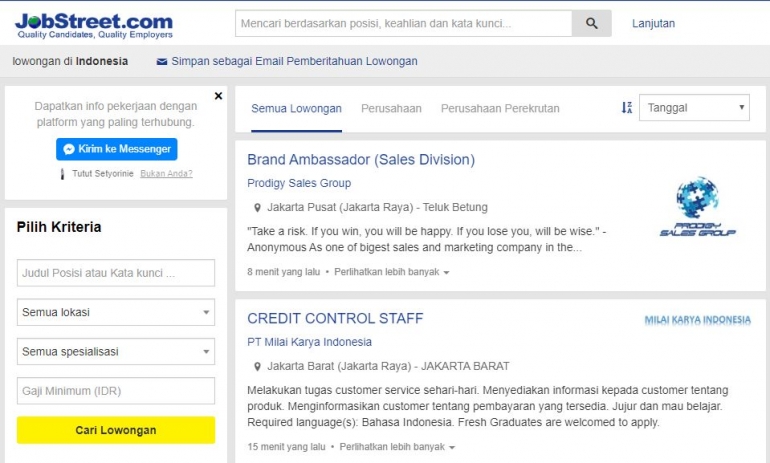Open Prodigy Sales Group company link
Screen dimensions: 770x463
point(299,183)
